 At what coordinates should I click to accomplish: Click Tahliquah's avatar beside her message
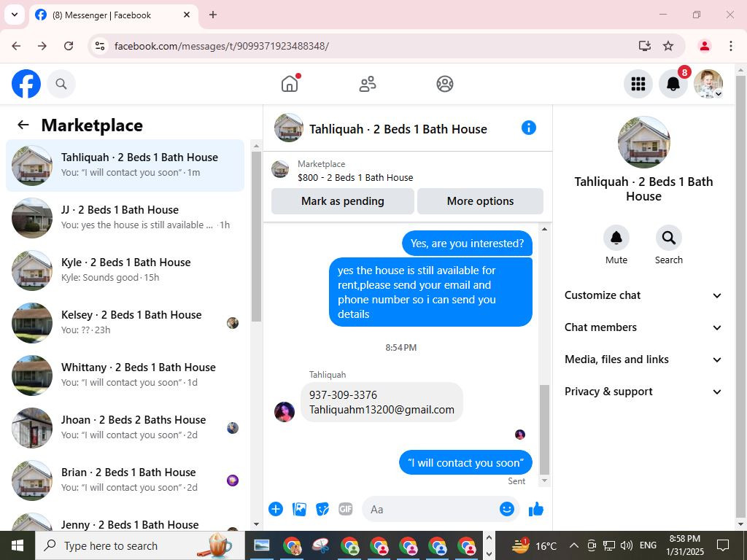(x=285, y=411)
